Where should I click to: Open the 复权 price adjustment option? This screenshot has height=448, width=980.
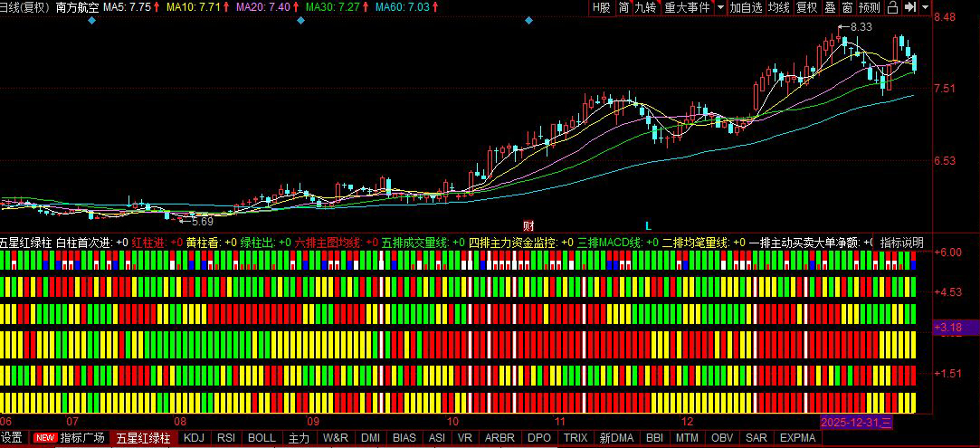[806, 7]
